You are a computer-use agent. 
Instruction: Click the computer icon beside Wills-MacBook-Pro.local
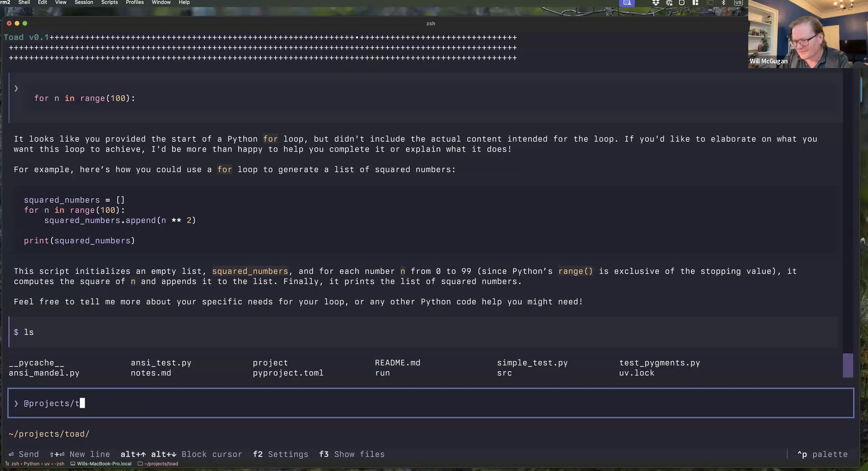[x=72, y=464]
